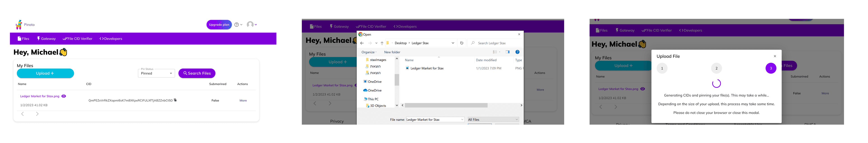Toggle the eye icon behind the Upload File modal

pyautogui.click(x=643, y=89)
